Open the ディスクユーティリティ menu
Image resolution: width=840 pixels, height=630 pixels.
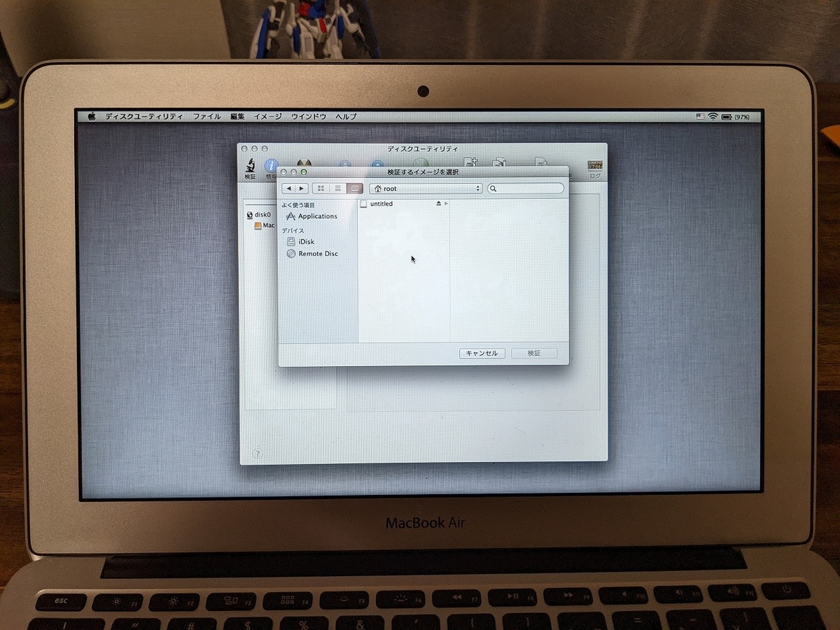click(x=144, y=117)
